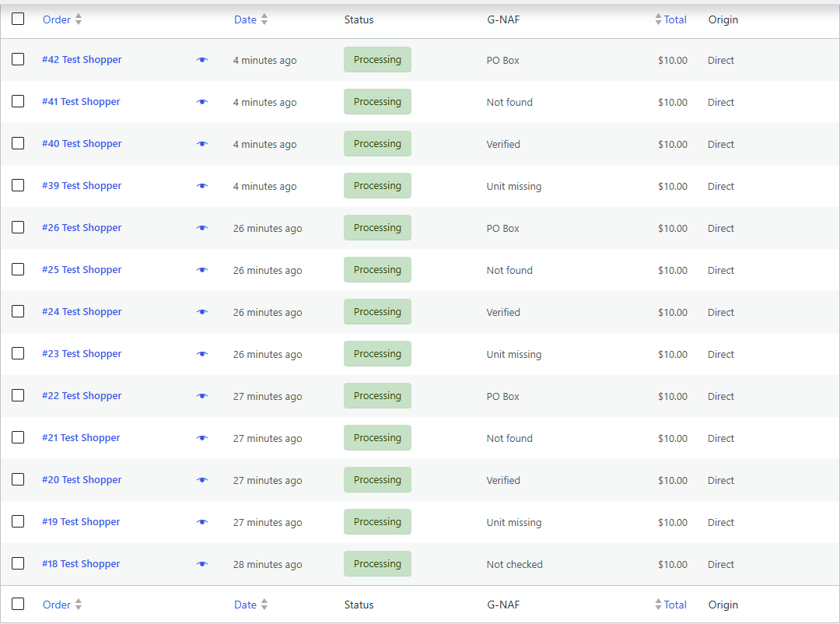Open order #21 Test Shopper
The height and width of the screenshot is (624, 840).
pos(81,437)
